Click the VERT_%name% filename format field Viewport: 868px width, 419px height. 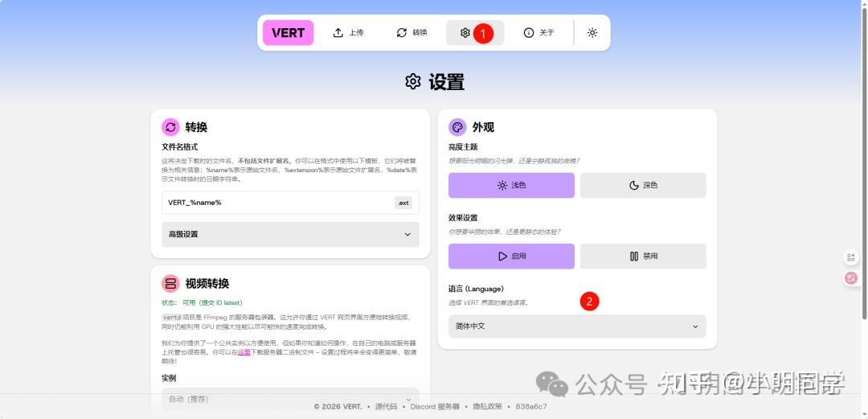tap(277, 203)
